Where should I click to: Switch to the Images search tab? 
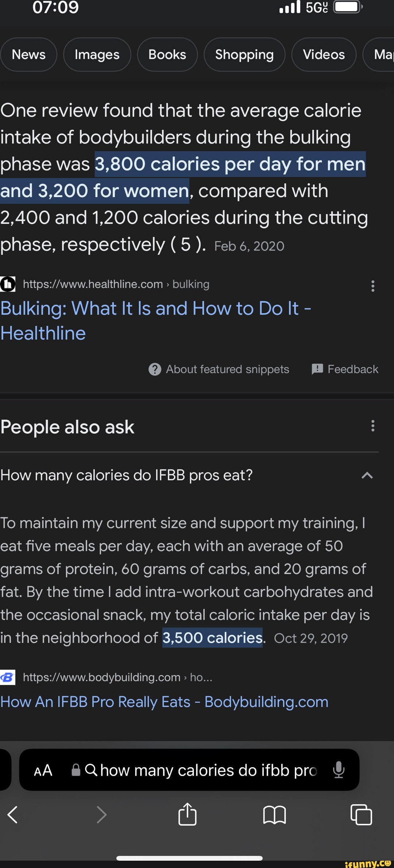pos(97,54)
